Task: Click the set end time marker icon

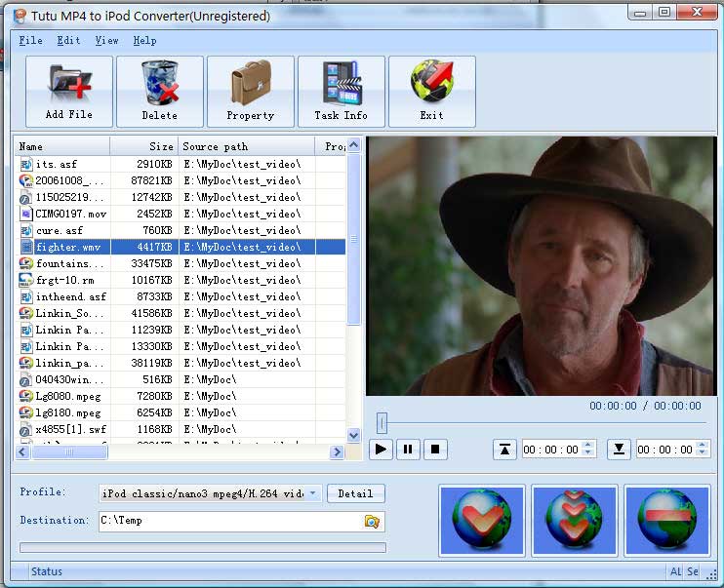Action: click(x=619, y=450)
